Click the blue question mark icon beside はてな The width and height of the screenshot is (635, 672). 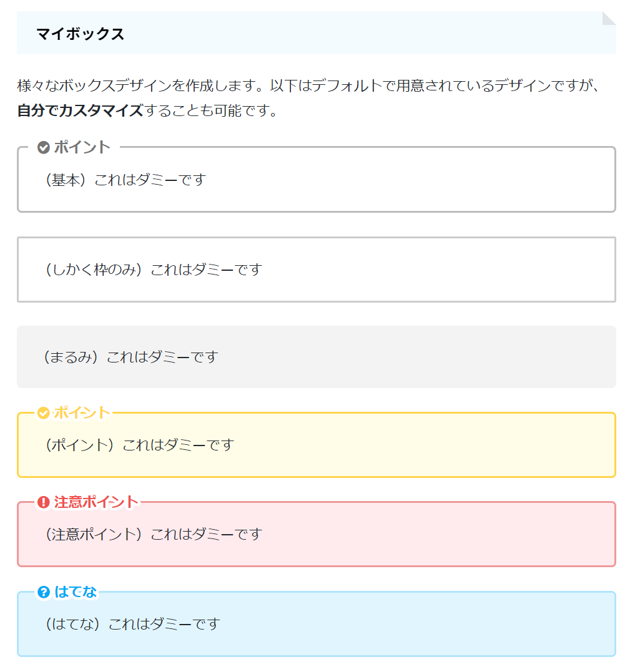click(x=43, y=592)
